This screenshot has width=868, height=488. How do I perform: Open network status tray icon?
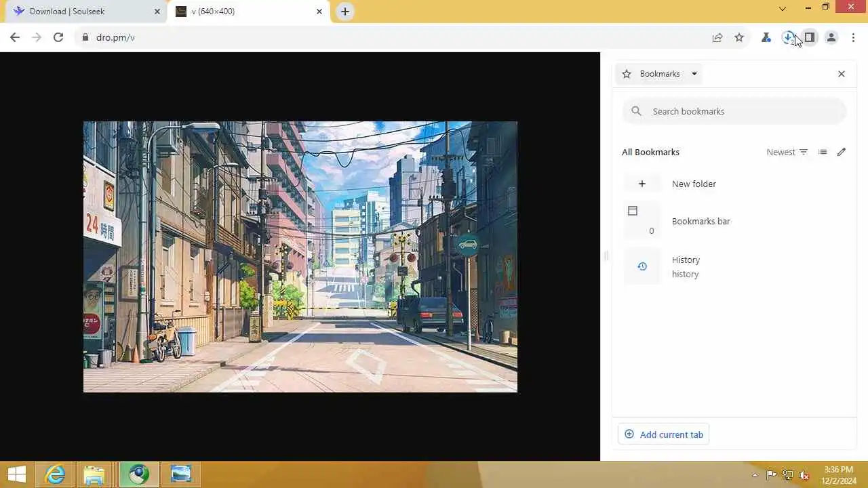(x=787, y=475)
